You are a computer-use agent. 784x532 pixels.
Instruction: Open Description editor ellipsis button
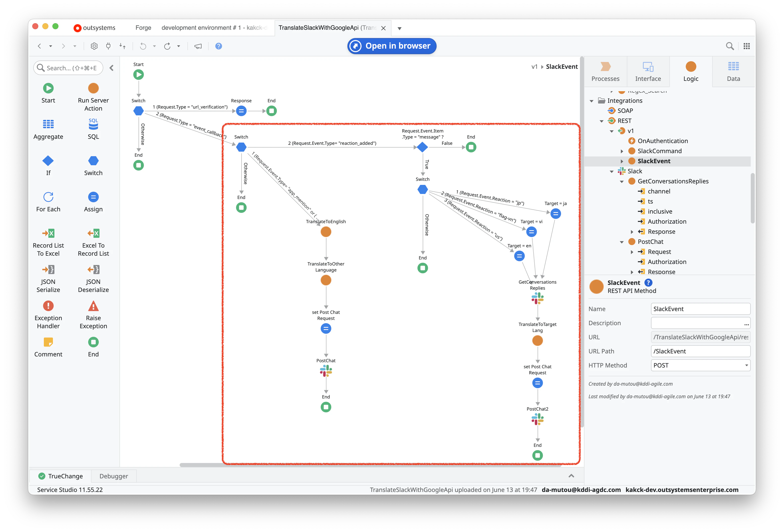(746, 324)
